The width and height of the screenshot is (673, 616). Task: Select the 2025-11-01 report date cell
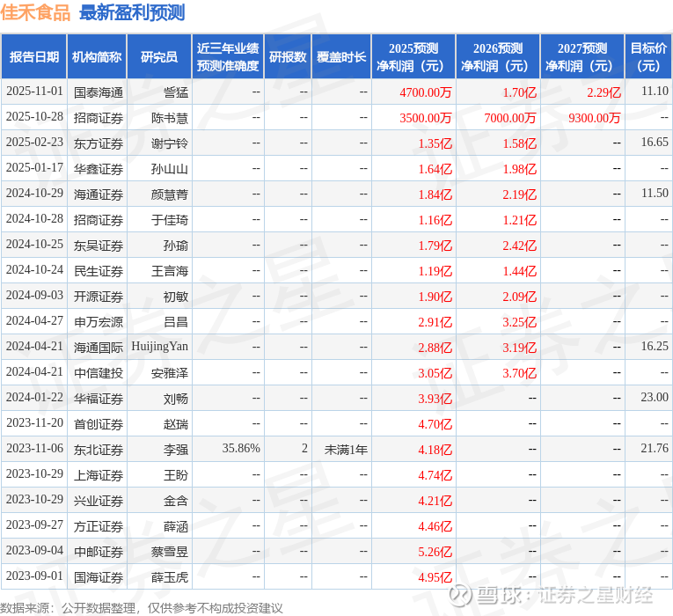[x=34, y=91]
